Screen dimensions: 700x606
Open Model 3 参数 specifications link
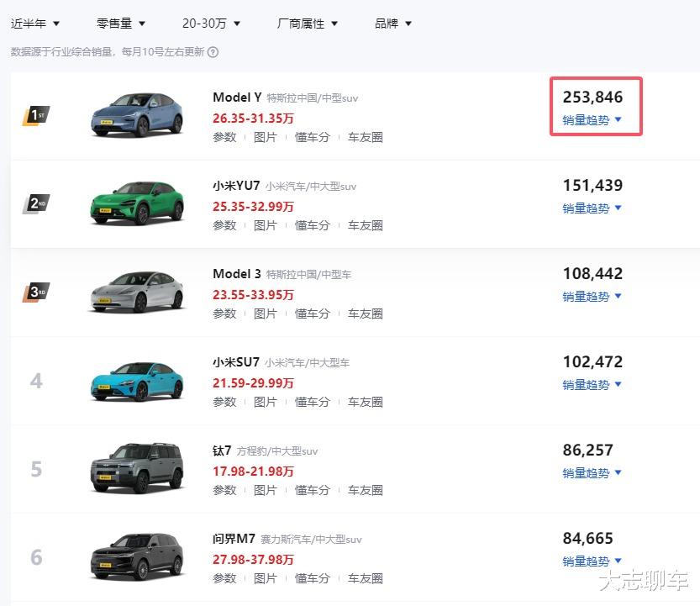point(224,314)
